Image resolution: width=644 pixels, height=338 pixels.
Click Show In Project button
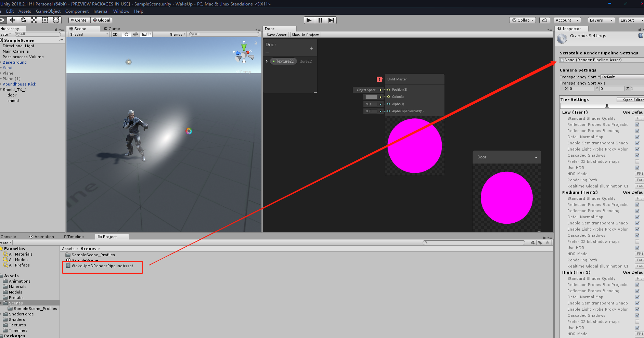[x=305, y=35]
